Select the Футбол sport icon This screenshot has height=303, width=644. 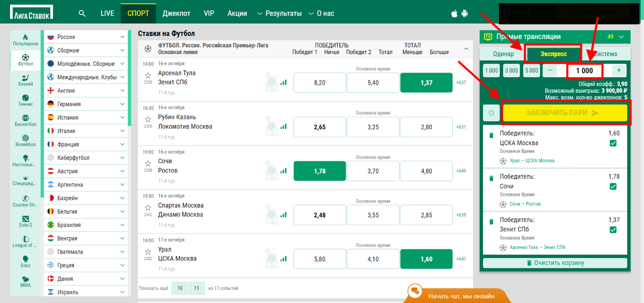pos(25,60)
